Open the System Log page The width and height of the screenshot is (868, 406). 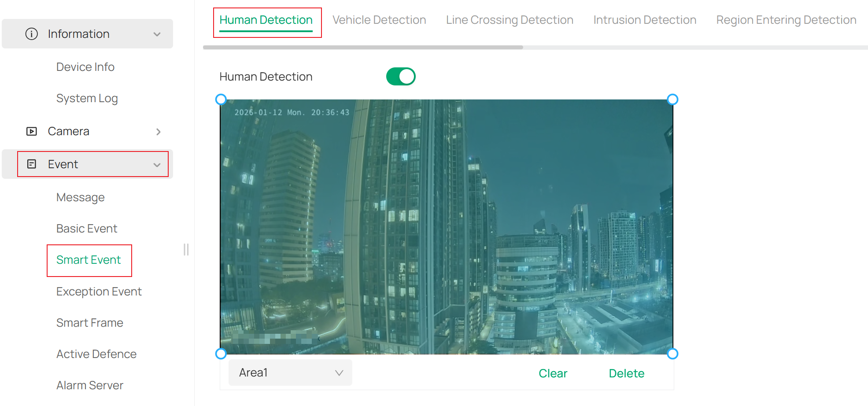[x=87, y=98]
